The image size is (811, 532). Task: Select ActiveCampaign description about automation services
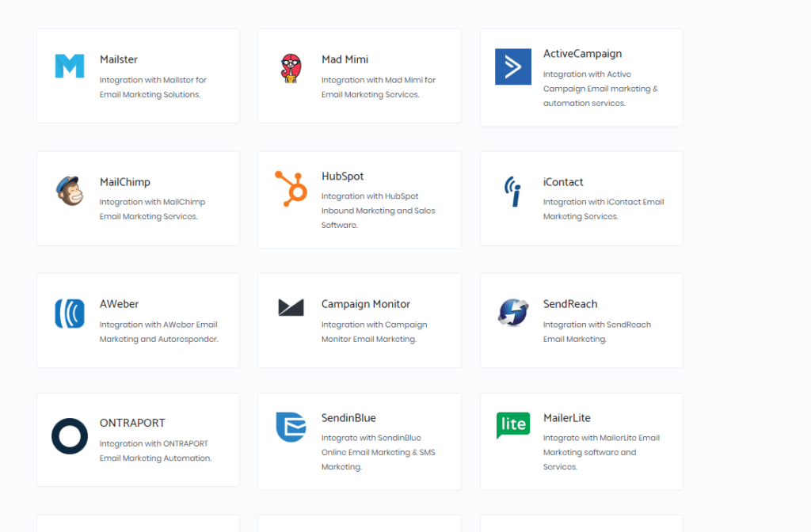pos(600,89)
